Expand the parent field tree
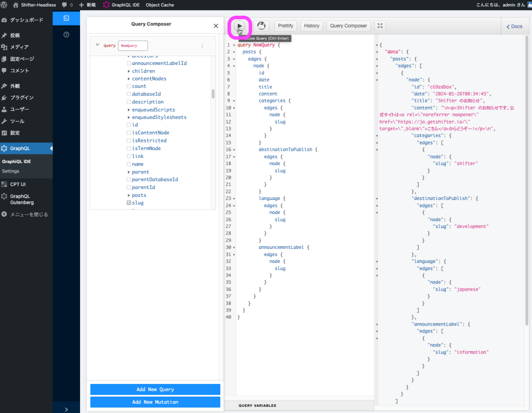This screenshot has height=413, width=532. 129,172
